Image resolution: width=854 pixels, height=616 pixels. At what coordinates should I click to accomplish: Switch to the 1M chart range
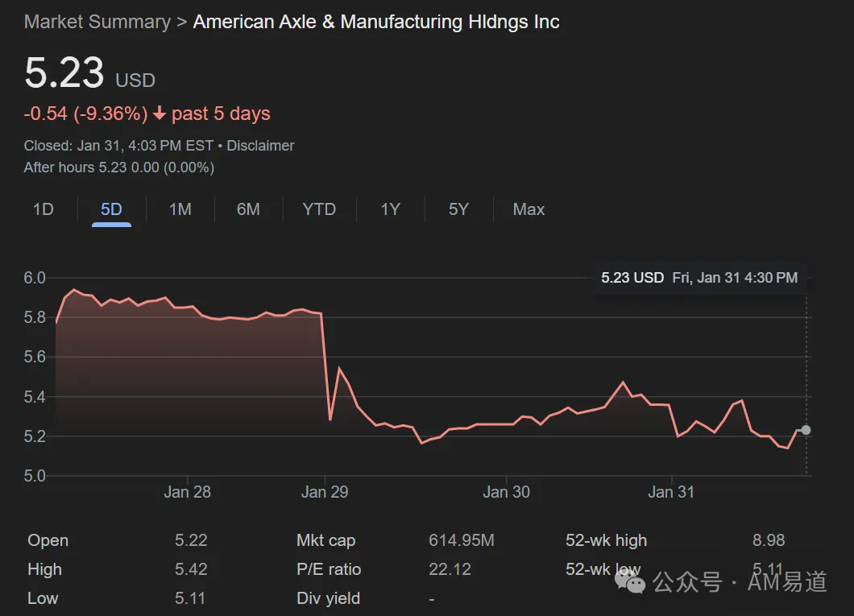click(x=180, y=209)
